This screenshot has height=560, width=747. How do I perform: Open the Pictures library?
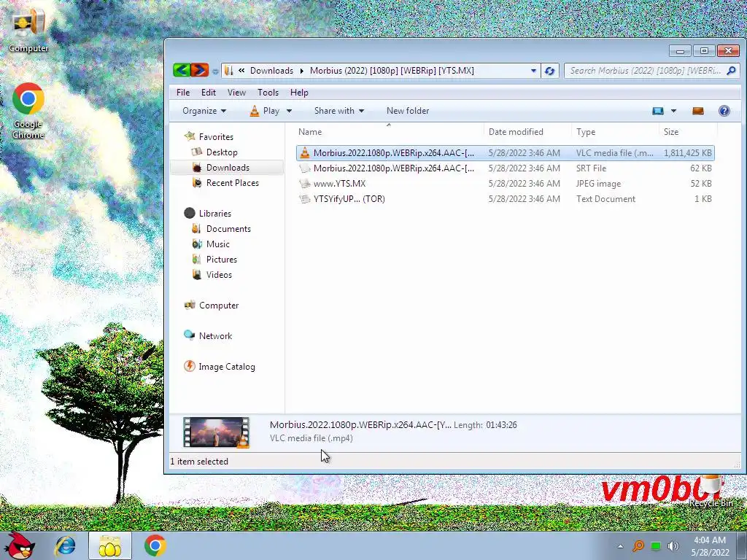click(222, 259)
